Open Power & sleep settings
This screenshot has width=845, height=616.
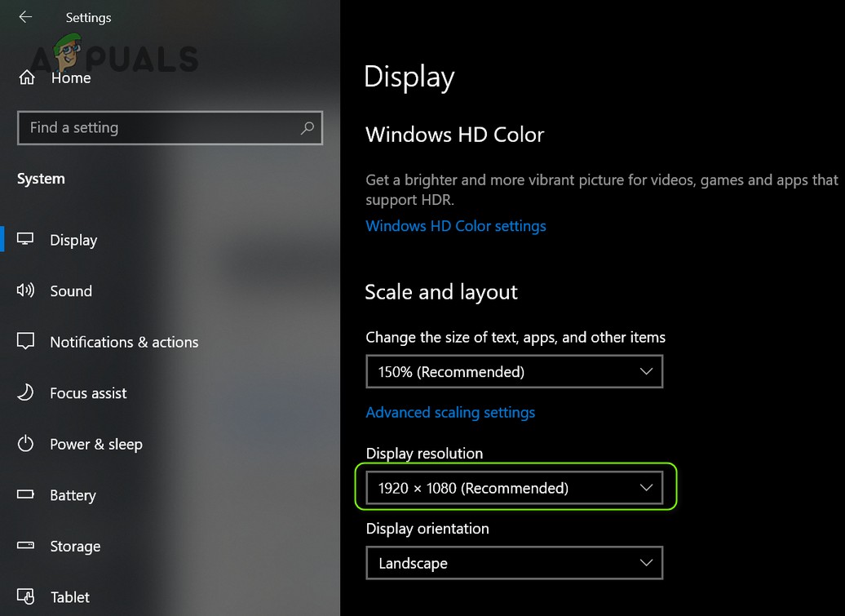(96, 444)
